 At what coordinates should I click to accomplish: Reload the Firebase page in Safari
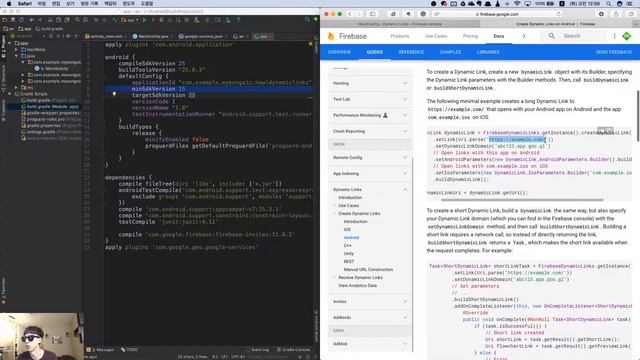click(559, 14)
